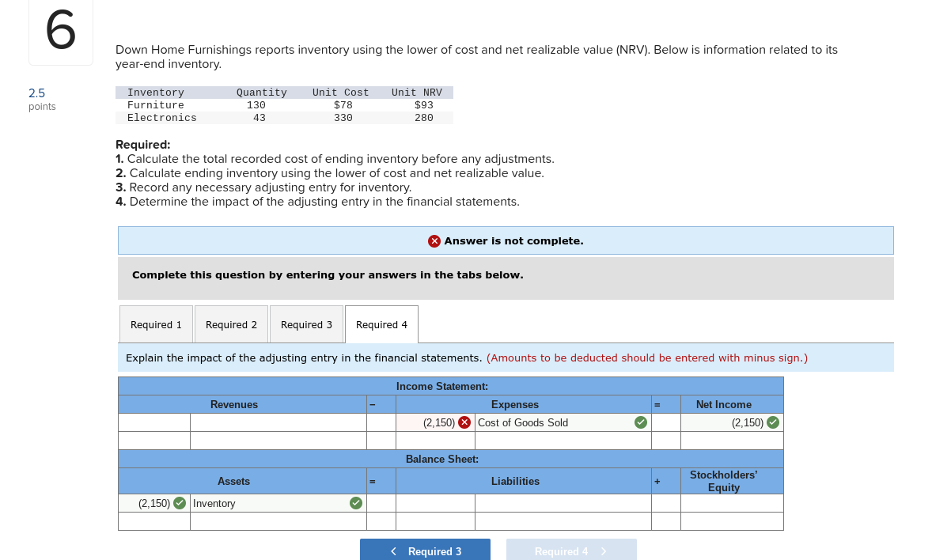Select the Required 4 tab
The width and height of the screenshot is (932, 560).
click(381, 324)
